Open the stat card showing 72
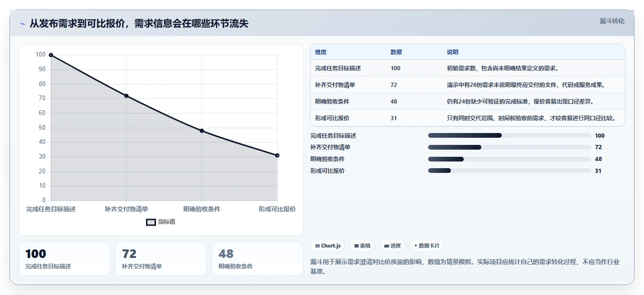 (161, 258)
